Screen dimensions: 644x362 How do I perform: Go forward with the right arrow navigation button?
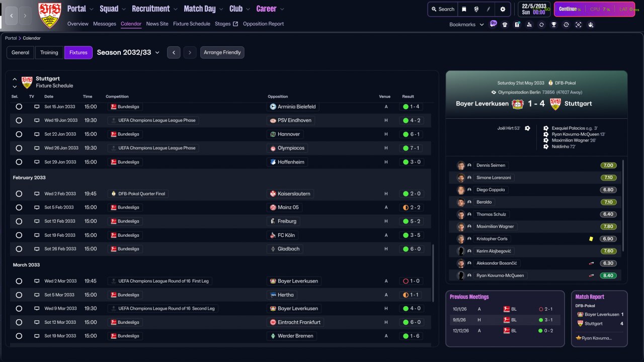coord(26,16)
